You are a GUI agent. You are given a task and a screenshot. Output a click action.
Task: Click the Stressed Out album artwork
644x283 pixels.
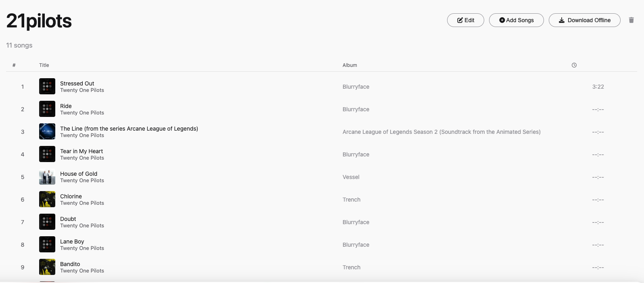point(47,86)
